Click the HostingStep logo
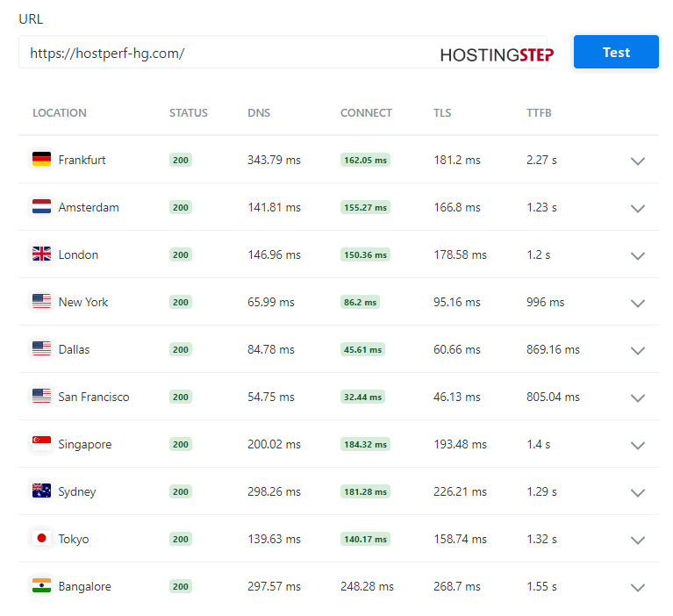 (x=497, y=55)
